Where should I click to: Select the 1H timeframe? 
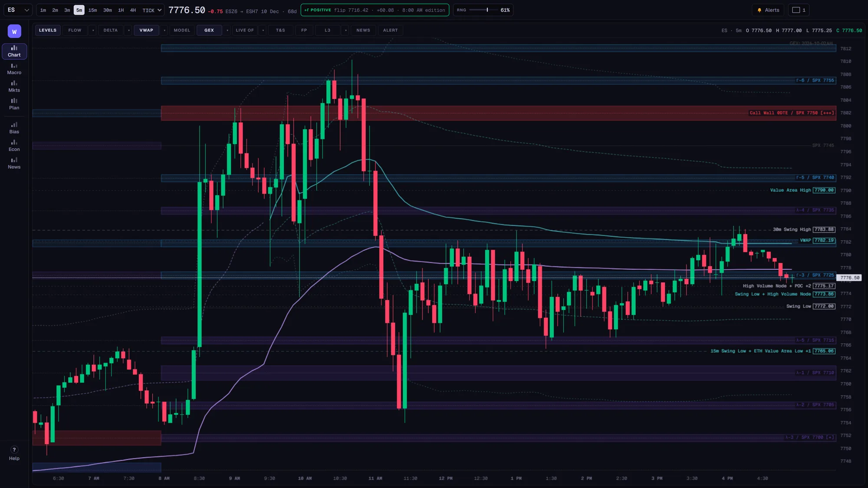pyautogui.click(x=121, y=10)
